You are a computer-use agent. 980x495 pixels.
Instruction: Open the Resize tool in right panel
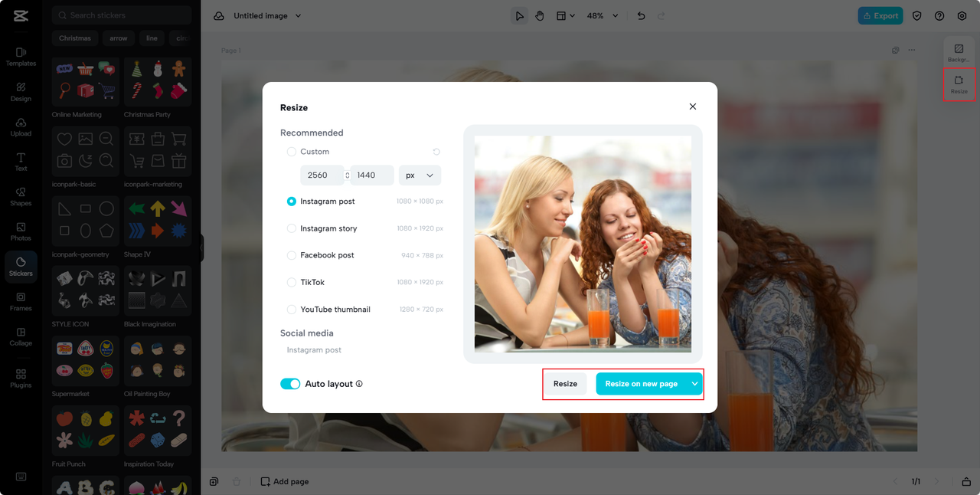point(959,84)
